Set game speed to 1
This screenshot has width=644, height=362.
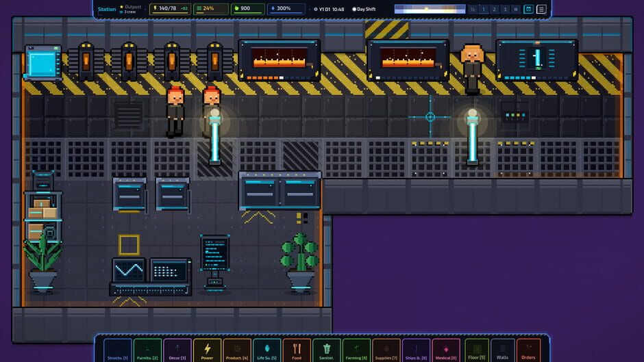pos(484,9)
